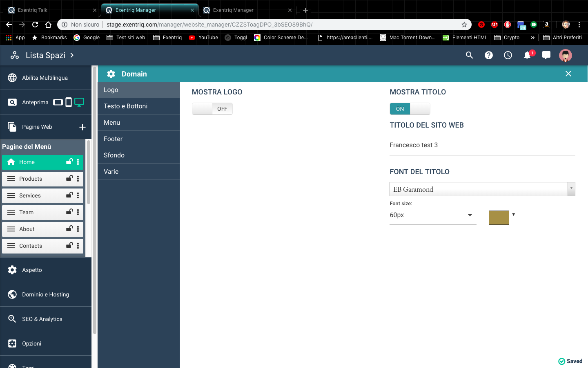Open the EB Garamond font dropdown
Screen dimensions: 588x368
(482, 189)
